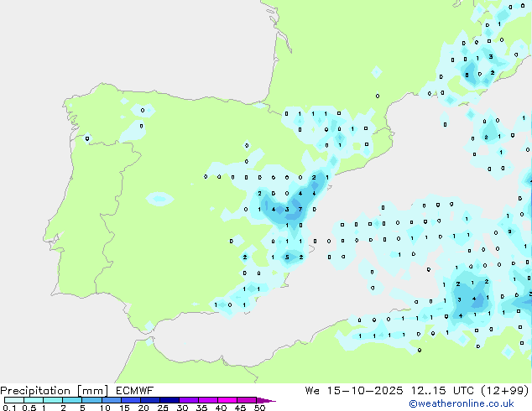Click the legend scale number "0.1"
This screenshot has width=532, height=411.
point(9,408)
